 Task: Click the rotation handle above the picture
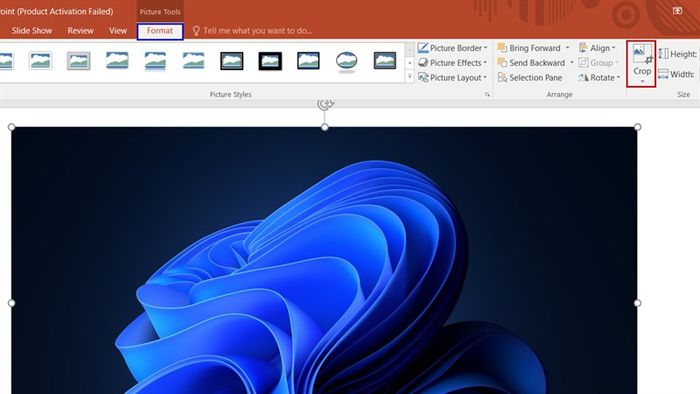[325, 104]
